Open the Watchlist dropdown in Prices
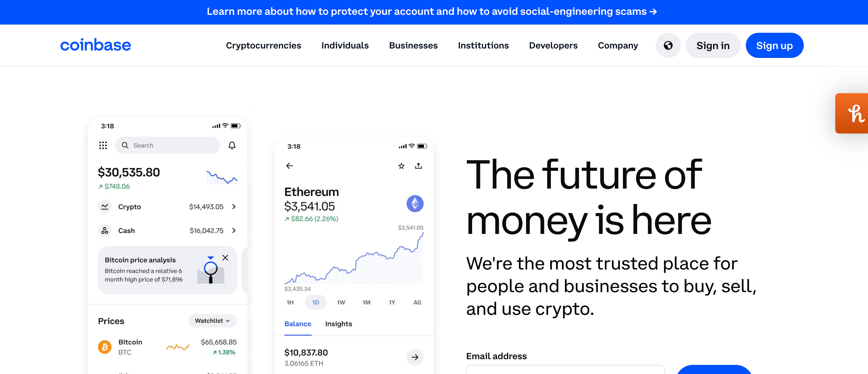The width and height of the screenshot is (868, 374). [212, 320]
